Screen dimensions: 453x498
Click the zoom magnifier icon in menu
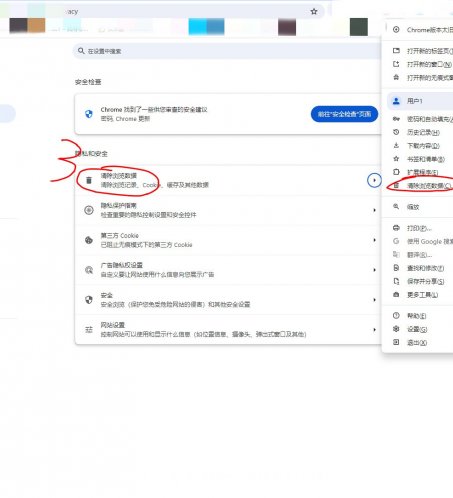[396, 207]
